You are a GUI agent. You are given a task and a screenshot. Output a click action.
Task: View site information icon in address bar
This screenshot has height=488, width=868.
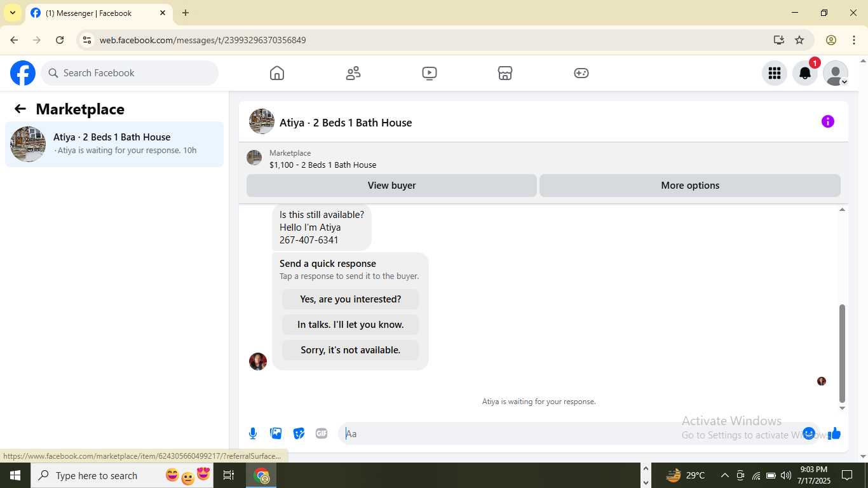pyautogui.click(x=88, y=40)
